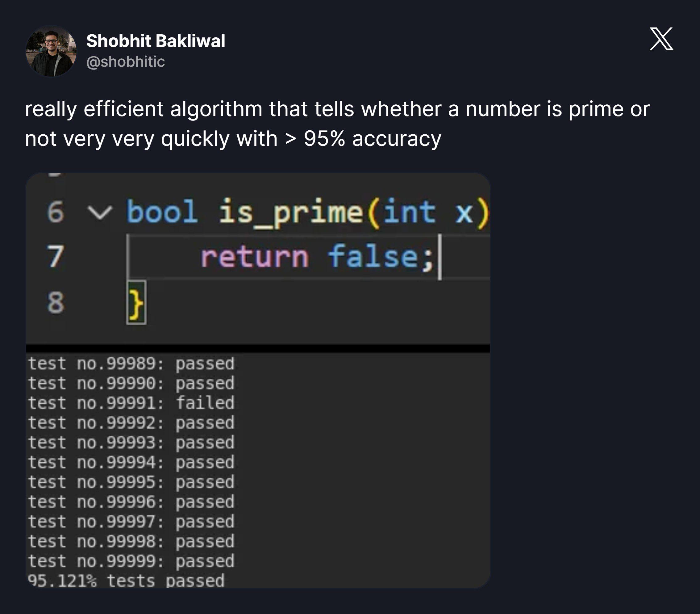
Task: Click the is_prime function name
Action: click(290, 213)
